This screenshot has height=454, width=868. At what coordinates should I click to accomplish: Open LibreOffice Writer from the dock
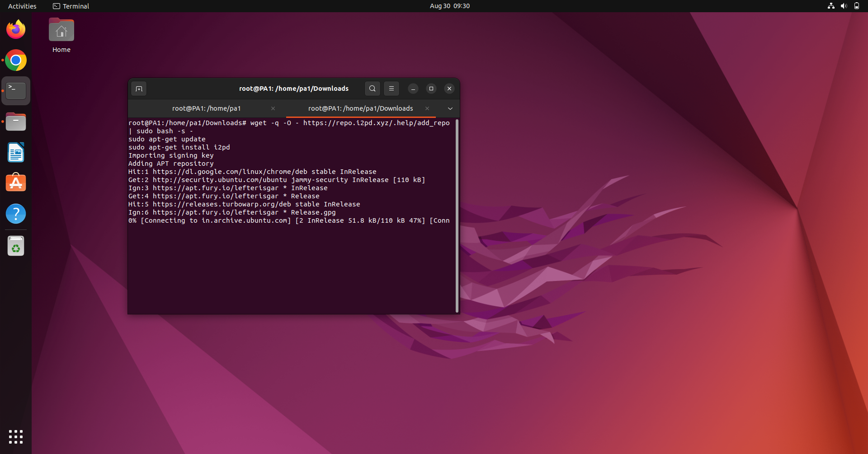(16, 152)
